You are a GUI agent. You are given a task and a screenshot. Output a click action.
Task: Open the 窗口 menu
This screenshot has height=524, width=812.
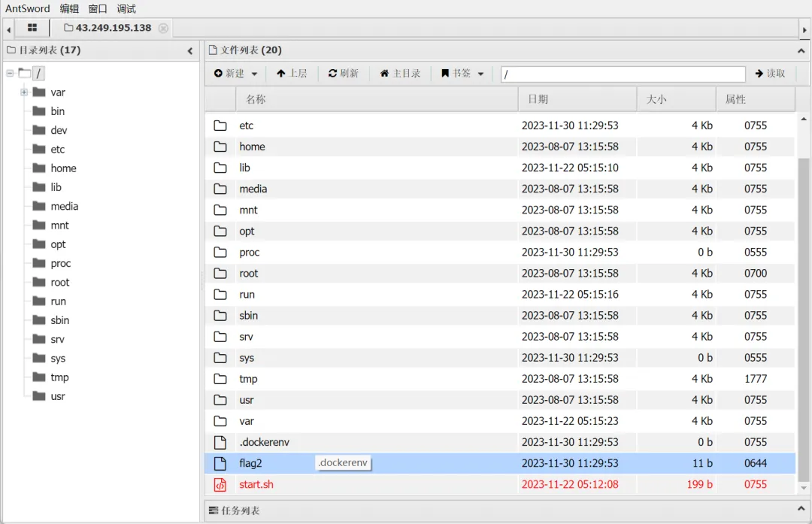97,9
